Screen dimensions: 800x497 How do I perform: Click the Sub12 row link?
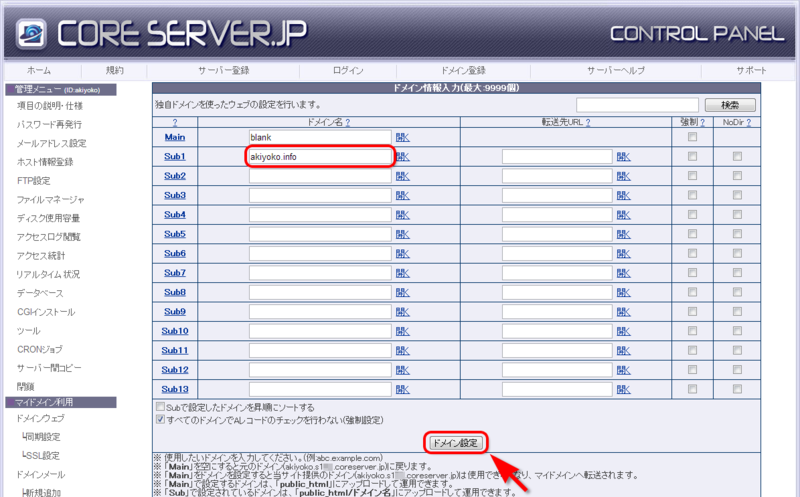[x=174, y=370]
